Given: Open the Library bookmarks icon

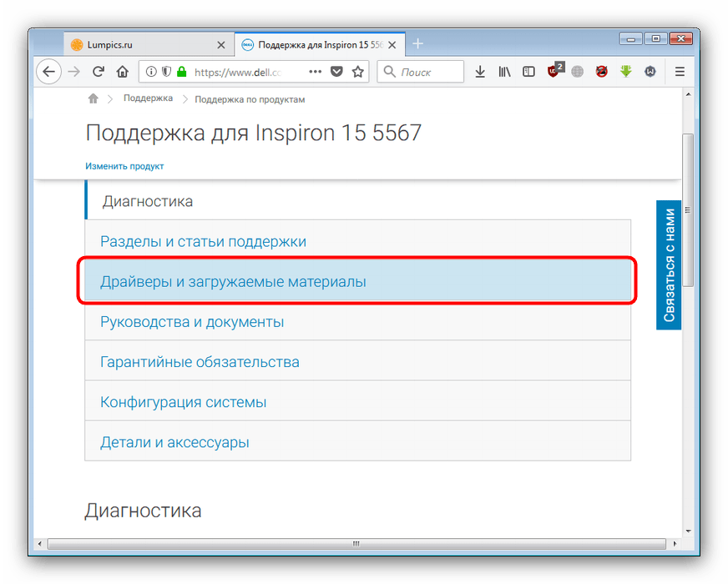Looking at the screenshot, I should click(504, 72).
